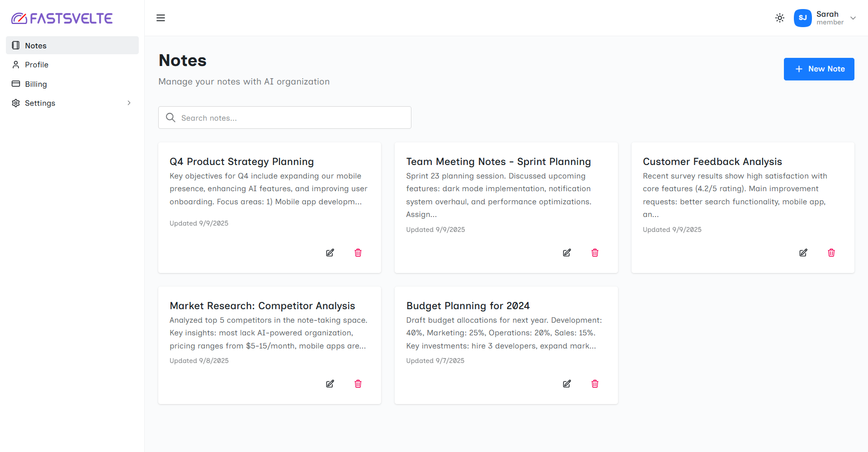Open the Budget Planning for 2024 card title
868x452 pixels.
coord(468,306)
